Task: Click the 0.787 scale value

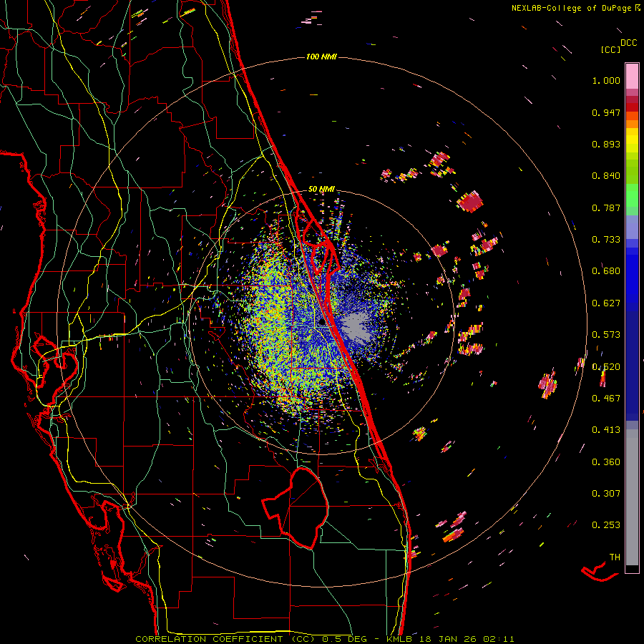Action: point(606,208)
